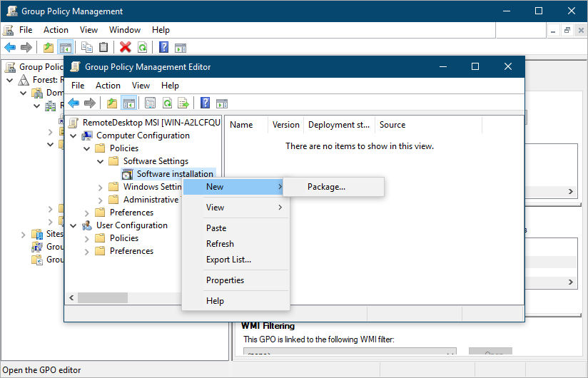The width and height of the screenshot is (588, 378).
Task: Expand Preferences under User Configuration
Action: point(87,251)
